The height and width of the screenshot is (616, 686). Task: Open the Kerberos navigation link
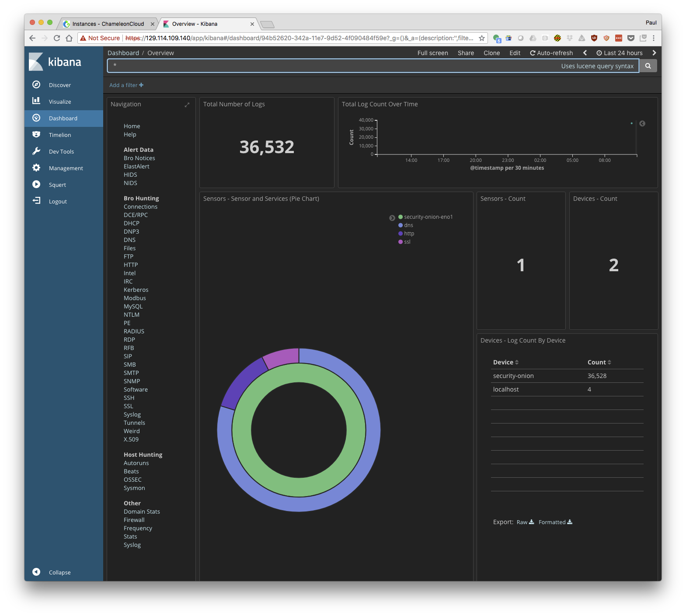136,290
